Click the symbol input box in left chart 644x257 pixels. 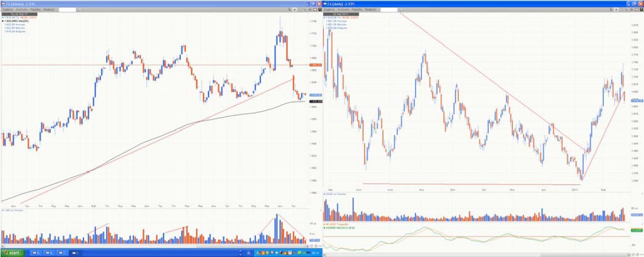[x=68, y=9]
